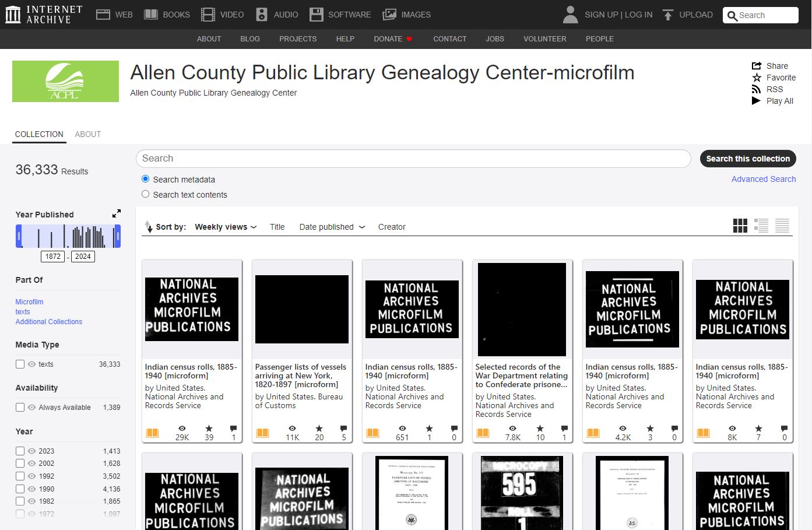This screenshot has height=530, width=812.
Task: Check the 1982 year checkbox
Action: point(20,501)
